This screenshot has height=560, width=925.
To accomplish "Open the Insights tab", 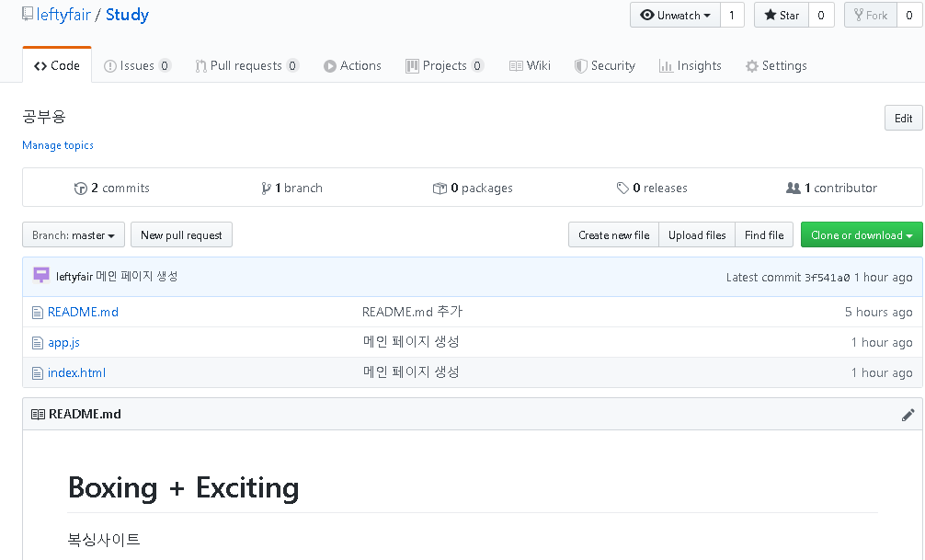I will 691,65.
